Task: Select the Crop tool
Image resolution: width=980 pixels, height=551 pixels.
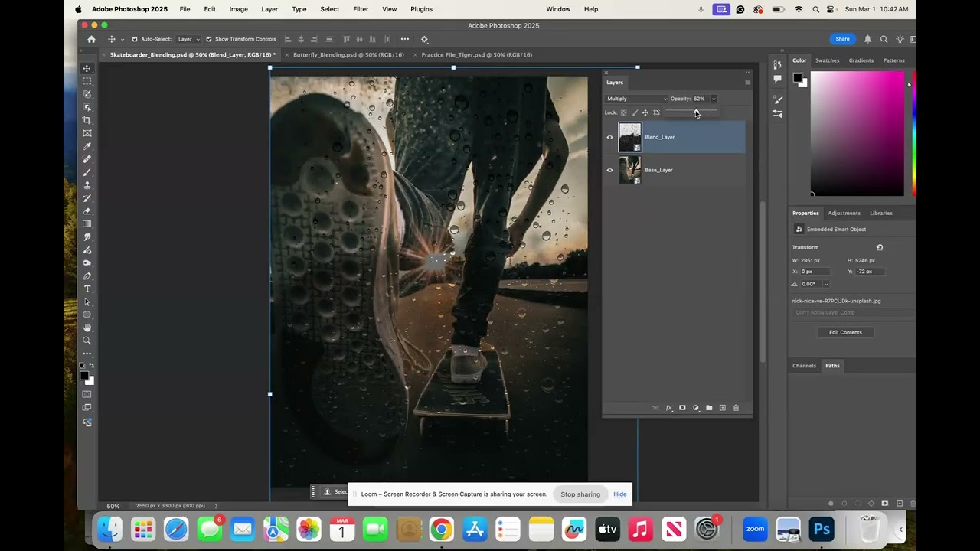Action: [x=87, y=120]
